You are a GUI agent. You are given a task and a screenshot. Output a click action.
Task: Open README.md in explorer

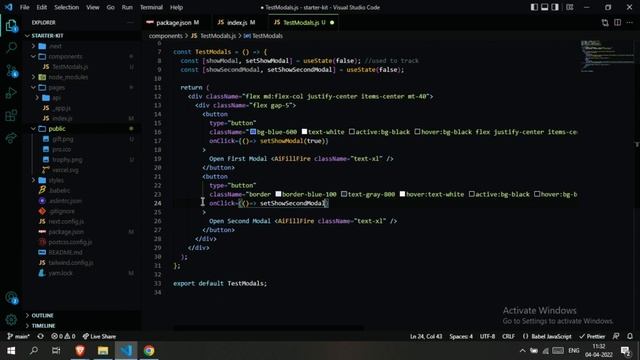point(65,252)
